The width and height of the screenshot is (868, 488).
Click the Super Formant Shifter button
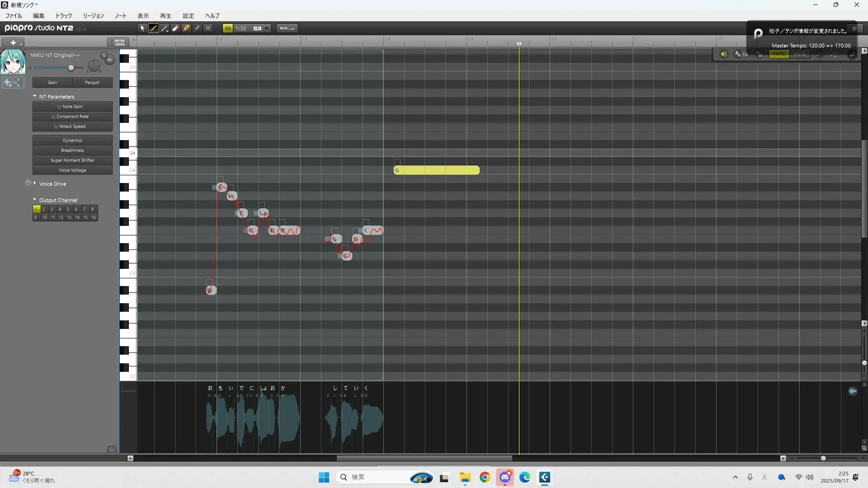(x=72, y=160)
